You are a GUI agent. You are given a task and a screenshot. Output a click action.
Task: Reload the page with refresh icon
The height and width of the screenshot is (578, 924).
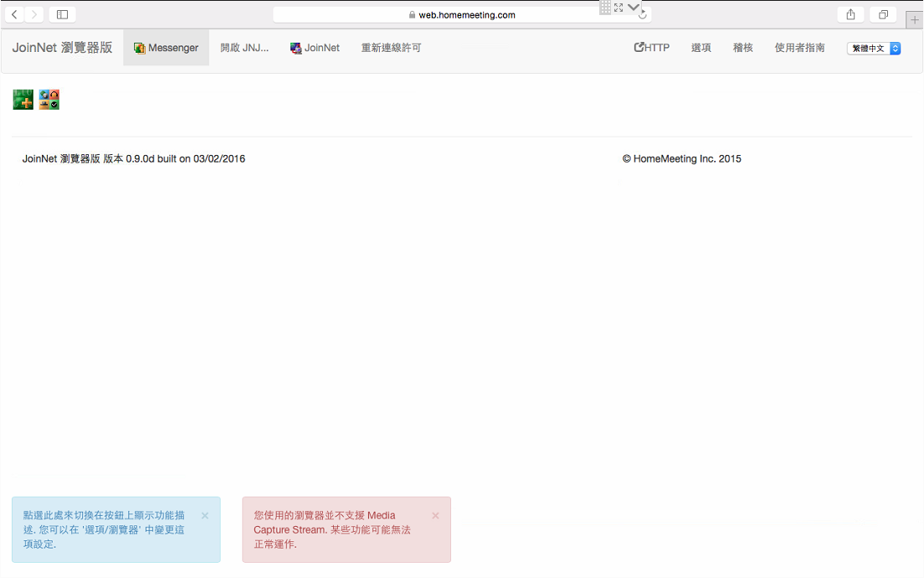[642, 16]
